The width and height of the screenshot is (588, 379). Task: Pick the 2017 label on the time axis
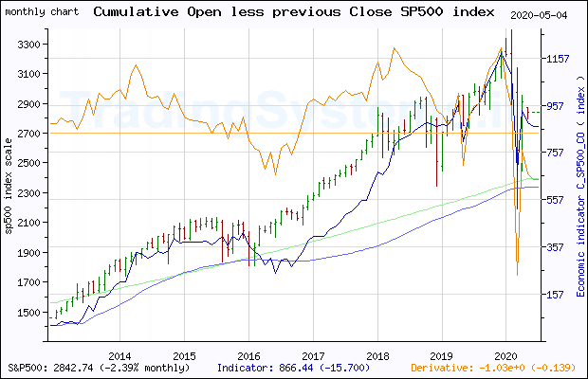point(313,355)
